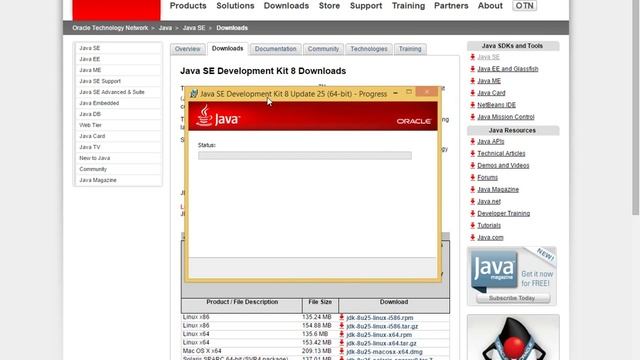Open the Store menu
The height and width of the screenshot is (360, 640).
[x=329, y=6]
